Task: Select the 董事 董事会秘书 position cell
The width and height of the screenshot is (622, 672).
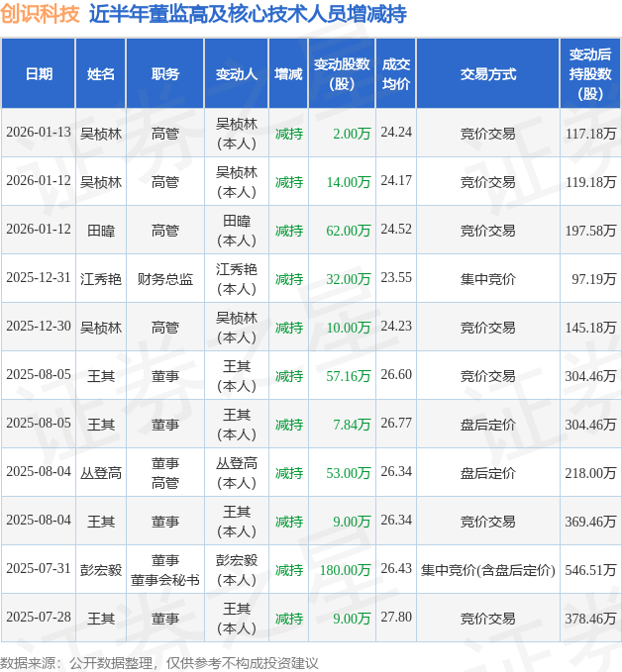Action: [x=165, y=570]
